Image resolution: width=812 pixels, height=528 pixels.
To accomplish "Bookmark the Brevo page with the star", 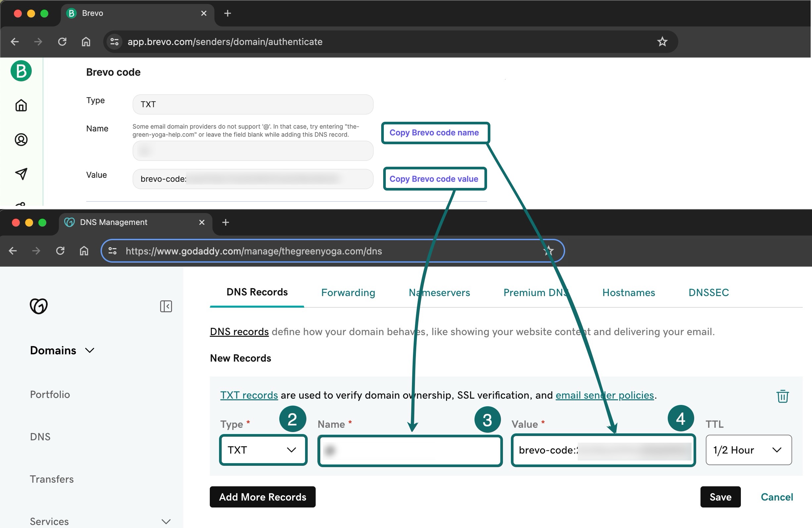I will click(662, 42).
